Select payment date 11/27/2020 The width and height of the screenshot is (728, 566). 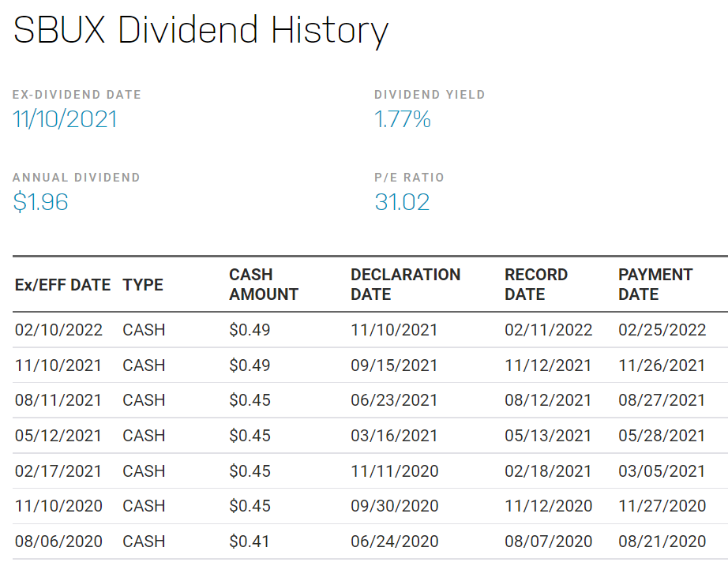click(x=662, y=506)
